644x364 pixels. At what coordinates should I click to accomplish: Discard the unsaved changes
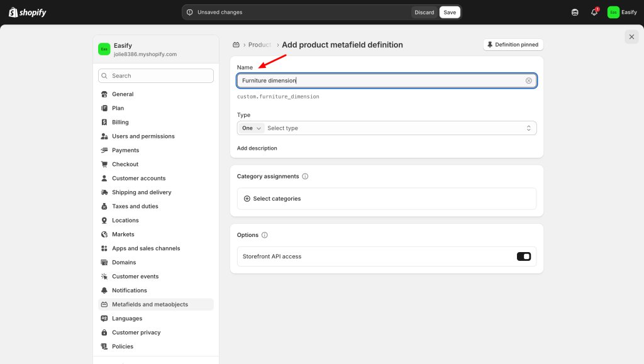point(425,12)
